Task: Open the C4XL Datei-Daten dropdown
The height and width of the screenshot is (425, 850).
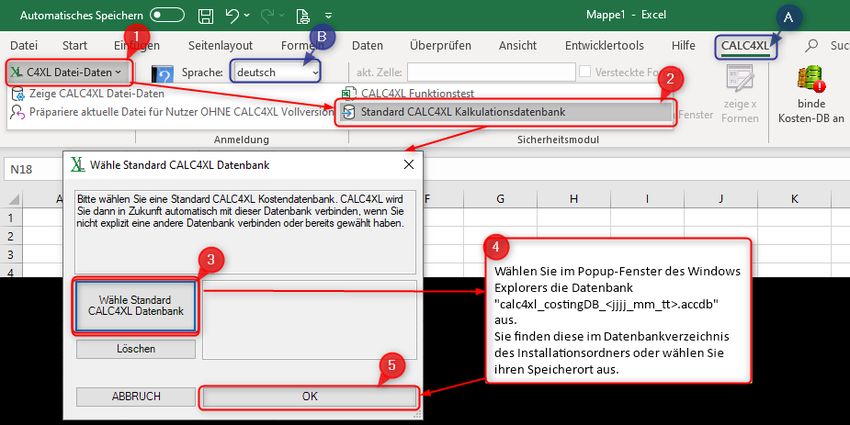Action: [68, 72]
